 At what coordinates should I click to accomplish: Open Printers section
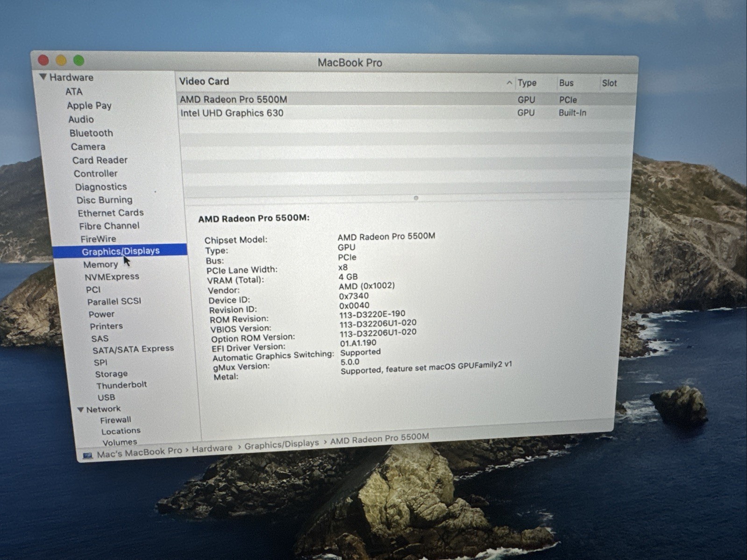point(106,326)
